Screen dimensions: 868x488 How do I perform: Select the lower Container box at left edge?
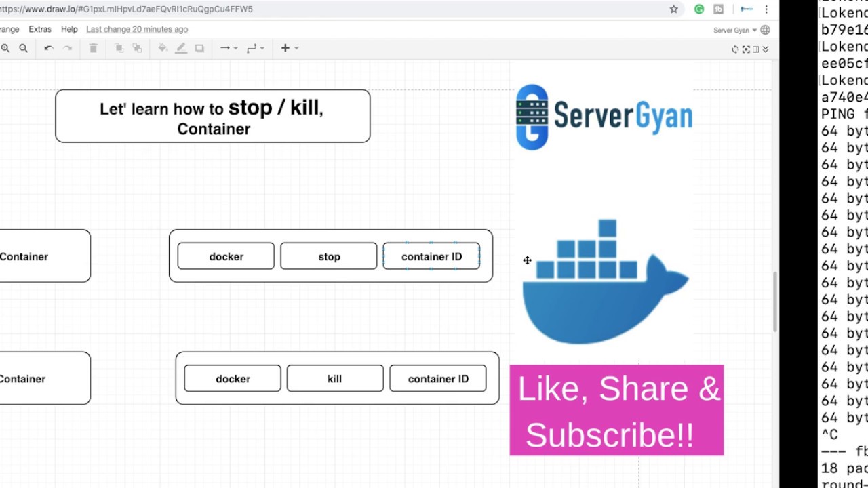pos(45,378)
